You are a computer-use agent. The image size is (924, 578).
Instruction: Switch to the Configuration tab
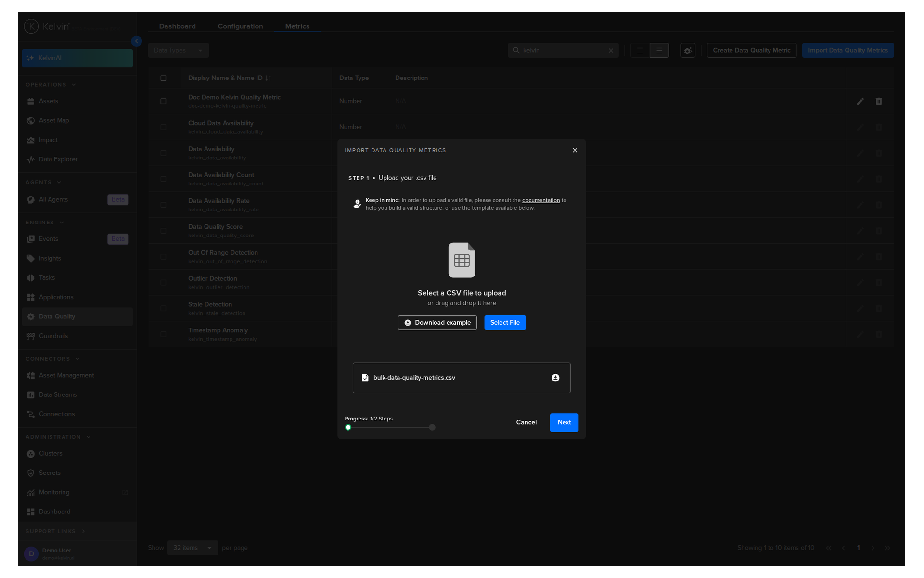240,26
